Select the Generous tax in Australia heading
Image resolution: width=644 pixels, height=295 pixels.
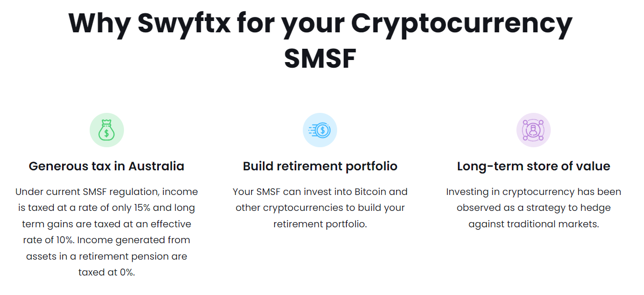click(107, 166)
